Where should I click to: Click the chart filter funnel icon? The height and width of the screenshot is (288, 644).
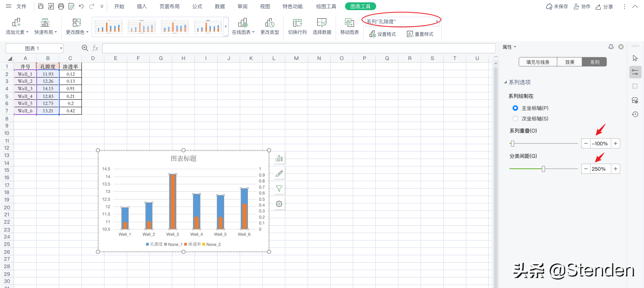tap(279, 189)
